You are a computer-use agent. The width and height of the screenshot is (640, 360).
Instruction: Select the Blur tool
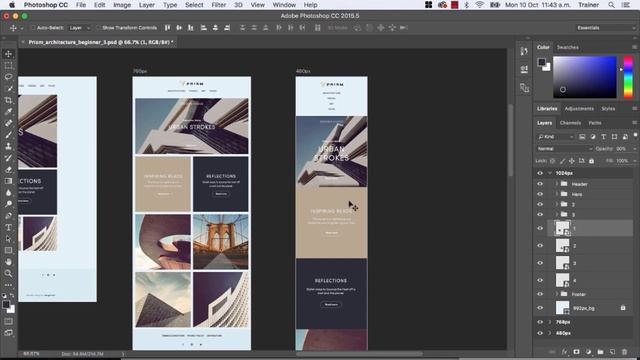click(x=8, y=192)
